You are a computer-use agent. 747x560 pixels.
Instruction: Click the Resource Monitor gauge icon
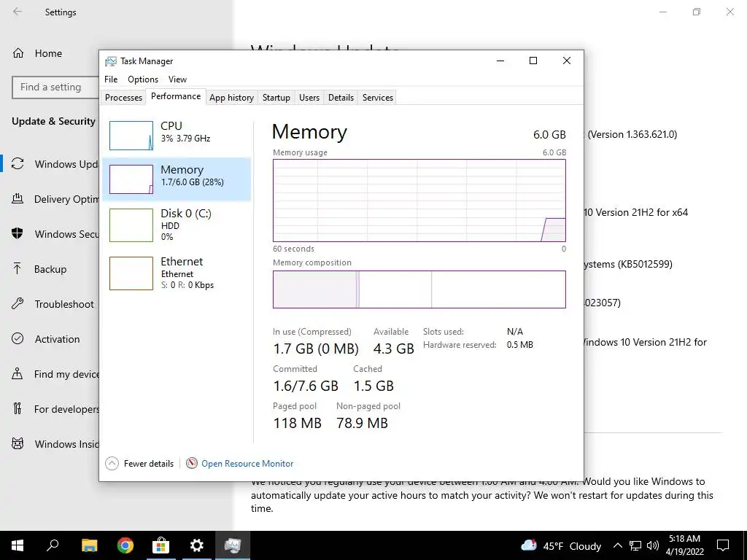coord(192,463)
